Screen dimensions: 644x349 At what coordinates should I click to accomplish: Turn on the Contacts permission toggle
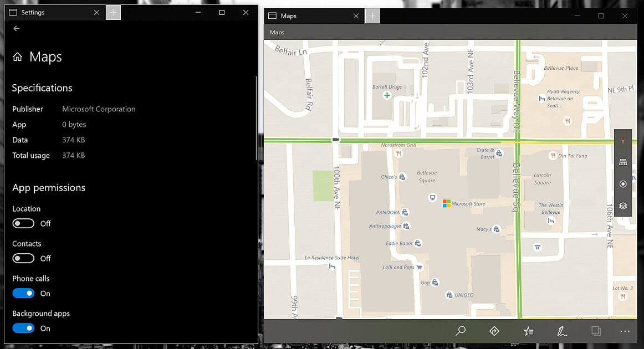click(x=23, y=258)
